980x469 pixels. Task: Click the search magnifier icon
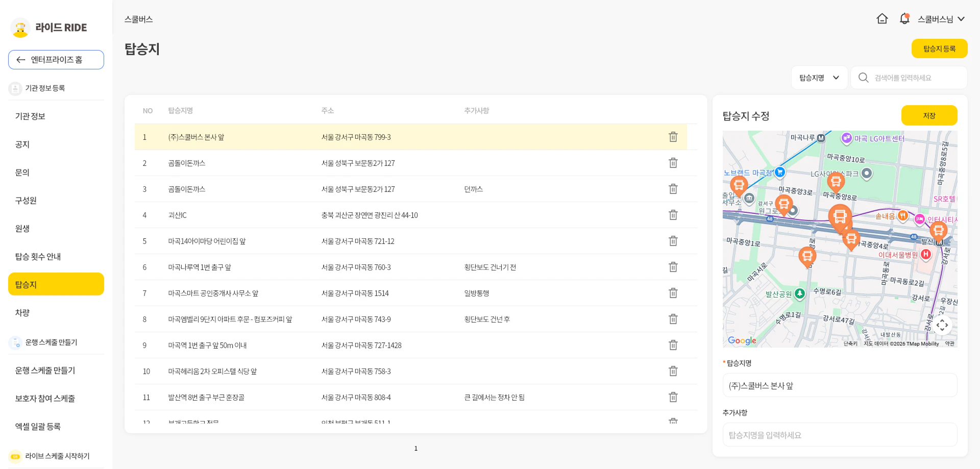pos(863,78)
